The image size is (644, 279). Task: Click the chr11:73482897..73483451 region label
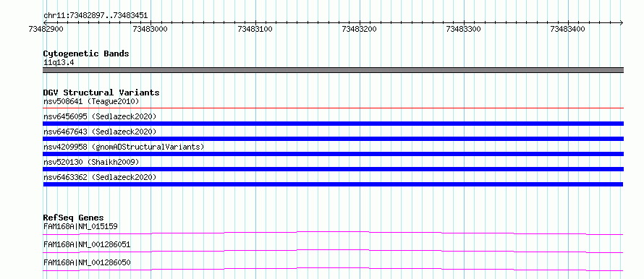(x=96, y=16)
